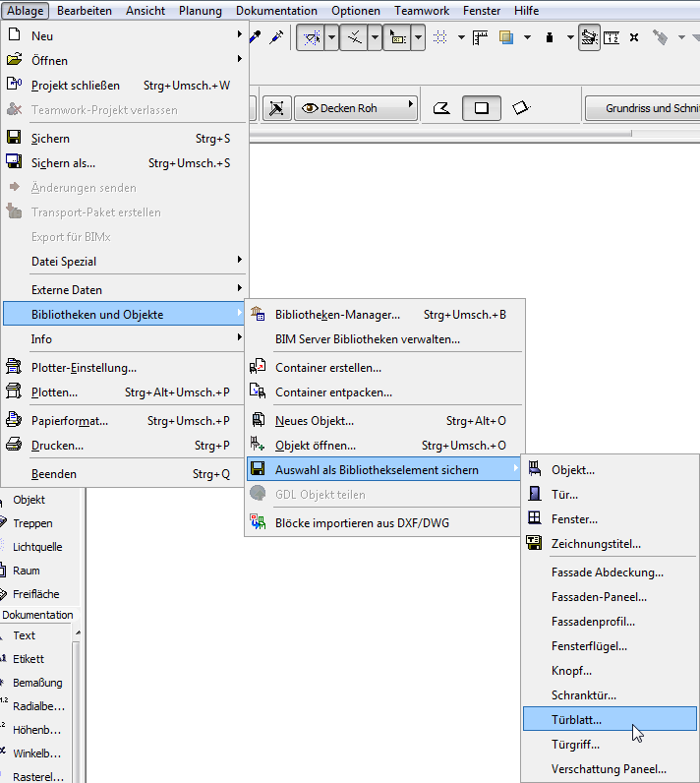Click the overlapping squares trace icon
This screenshot has height=783, width=700.
point(506,37)
